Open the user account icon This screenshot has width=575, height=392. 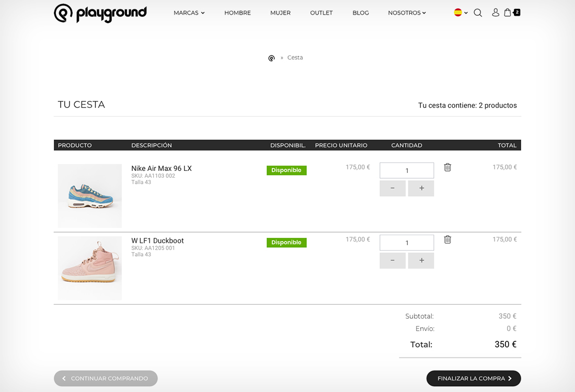[x=496, y=13]
